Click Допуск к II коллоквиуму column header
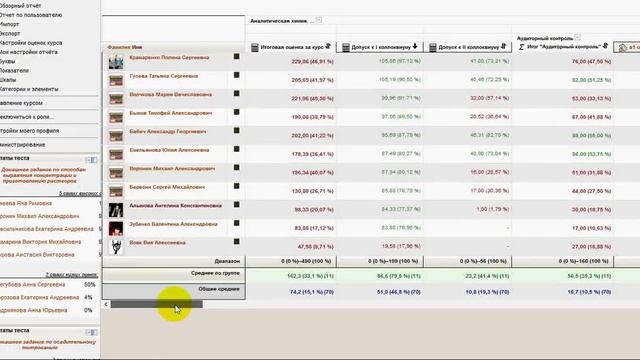 click(x=469, y=47)
